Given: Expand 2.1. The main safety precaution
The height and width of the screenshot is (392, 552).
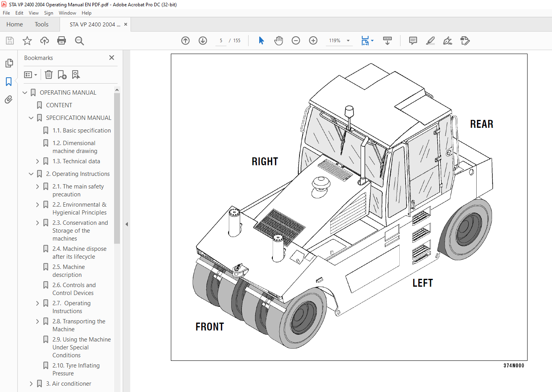Looking at the screenshot, I should [x=37, y=187].
